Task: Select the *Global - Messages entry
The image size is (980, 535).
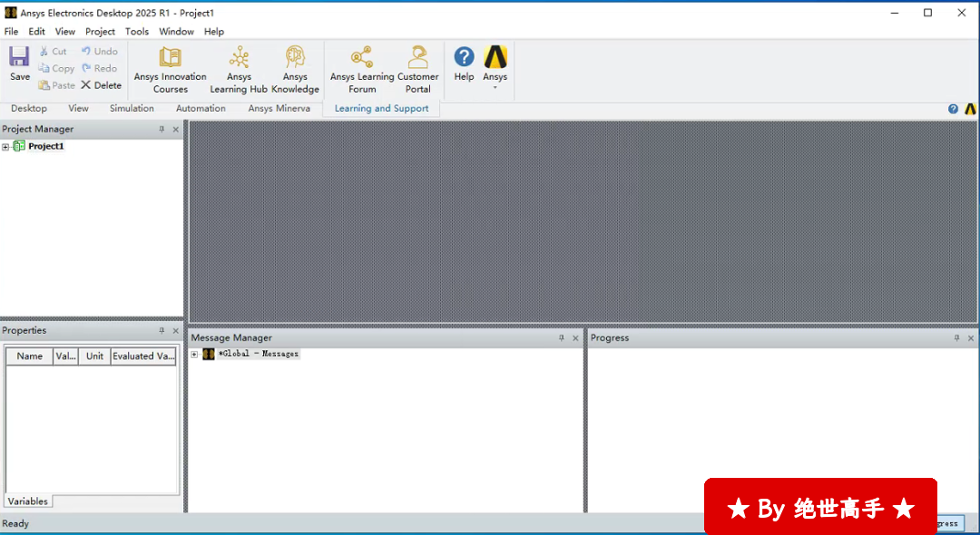Action: click(x=258, y=354)
